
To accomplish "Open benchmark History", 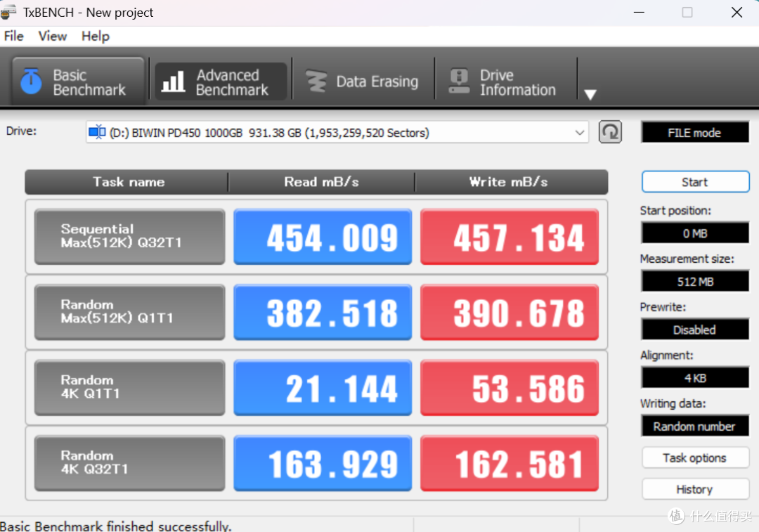I will pyautogui.click(x=696, y=489).
